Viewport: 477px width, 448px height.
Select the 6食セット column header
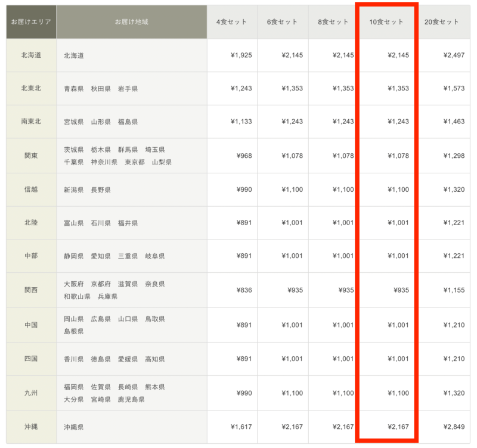[283, 22]
